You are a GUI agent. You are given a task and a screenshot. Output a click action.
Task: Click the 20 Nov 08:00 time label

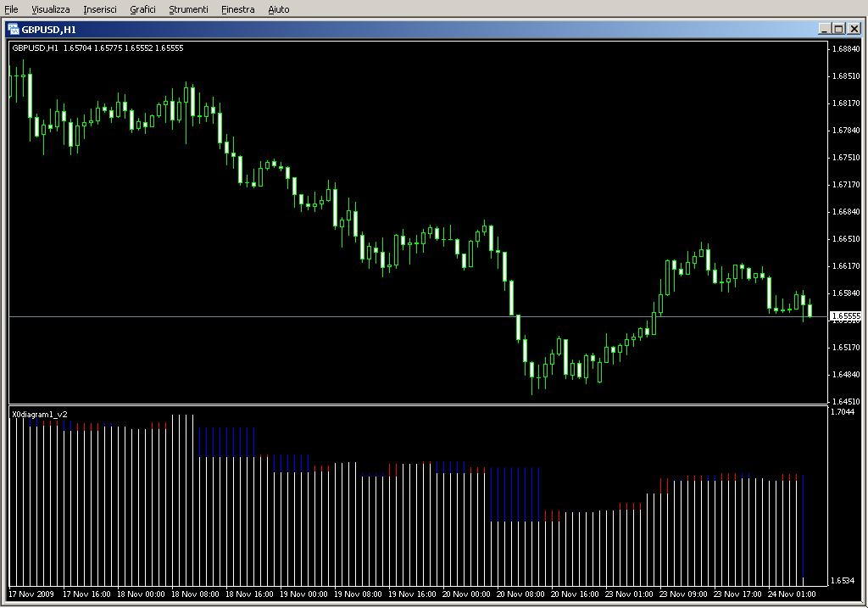520,594
